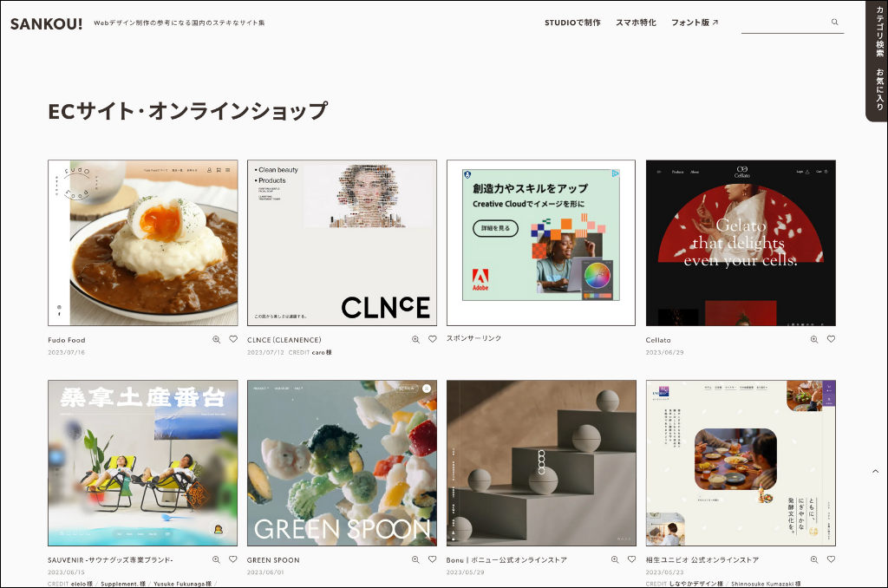888x588 pixels.
Task: Open the STUDIOで制作 menu item
Action: click(572, 23)
